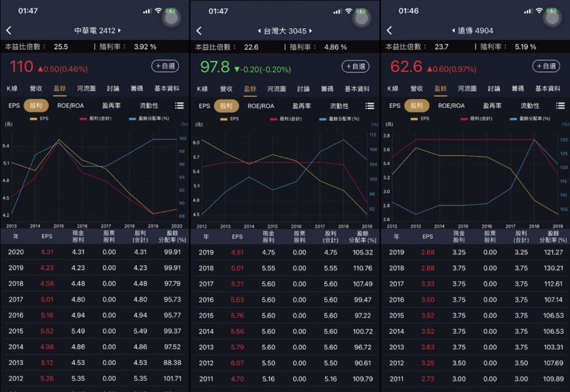The width and height of the screenshot is (570, 392).
Task: Add 遠傳 to watchlist with +自選
Action: click(546, 66)
